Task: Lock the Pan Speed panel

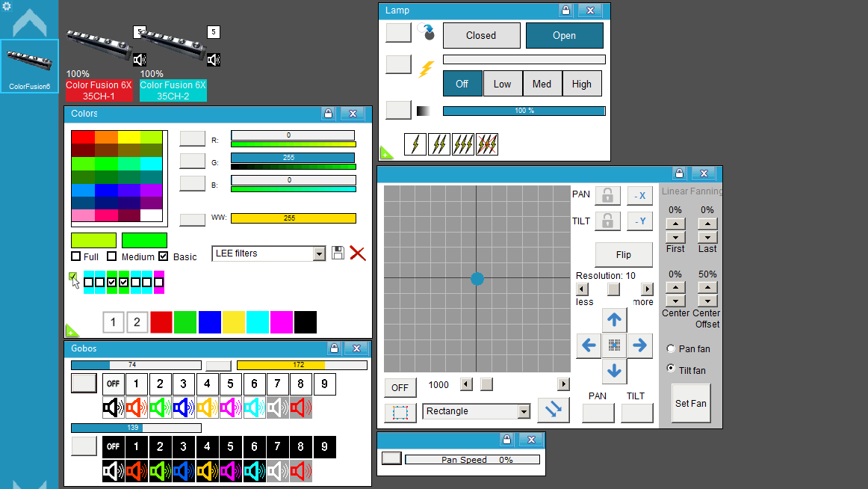Action: (506, 439)
